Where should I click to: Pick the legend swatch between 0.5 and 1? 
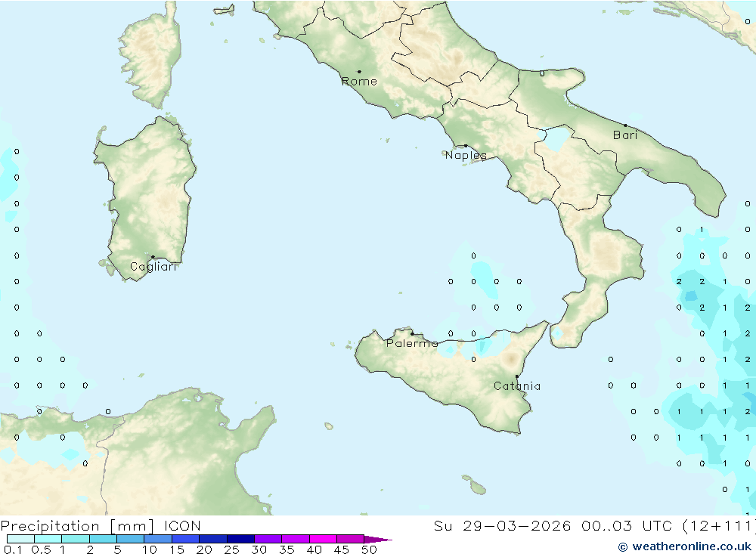[48, 539]
